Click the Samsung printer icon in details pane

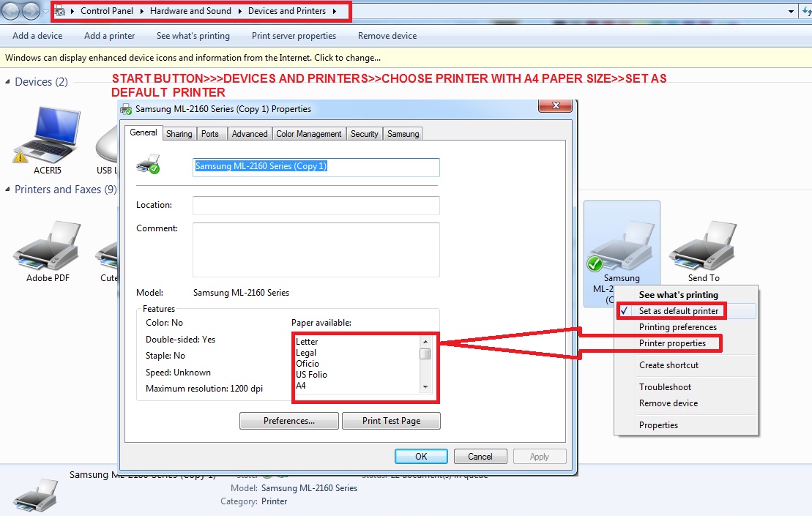click(x=37, y=496)
